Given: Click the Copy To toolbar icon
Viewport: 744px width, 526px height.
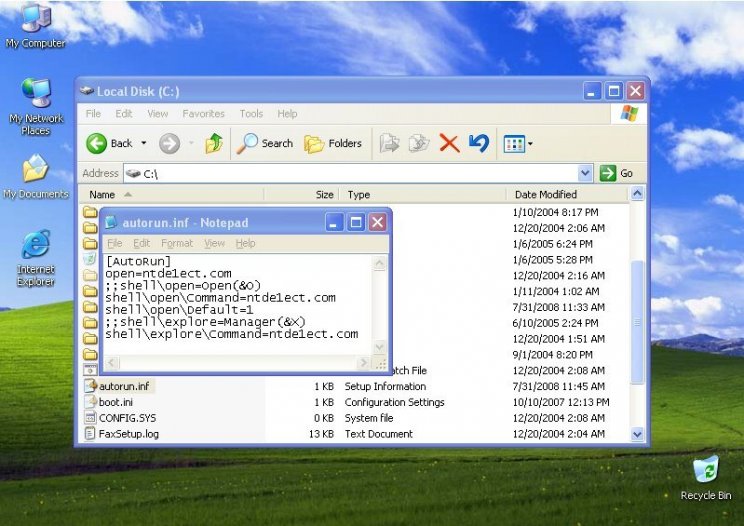Looking at the screenshot, I should tap(419, 143).
